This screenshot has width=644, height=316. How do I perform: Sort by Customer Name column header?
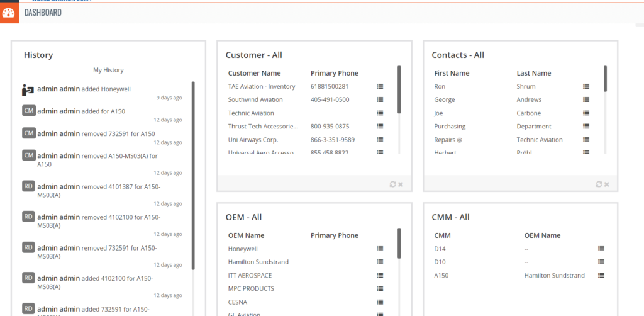point(254,73)
